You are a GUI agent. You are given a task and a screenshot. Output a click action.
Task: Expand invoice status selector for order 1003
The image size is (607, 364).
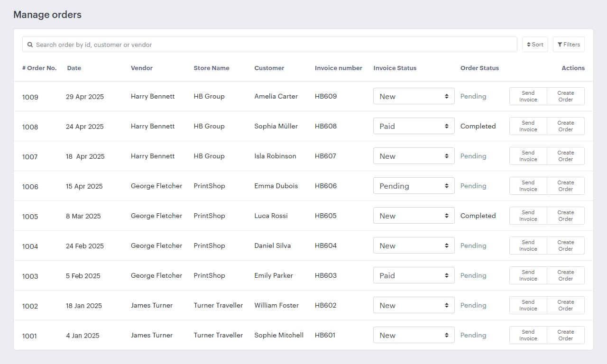pyautogui.click(x=413, y=275)
